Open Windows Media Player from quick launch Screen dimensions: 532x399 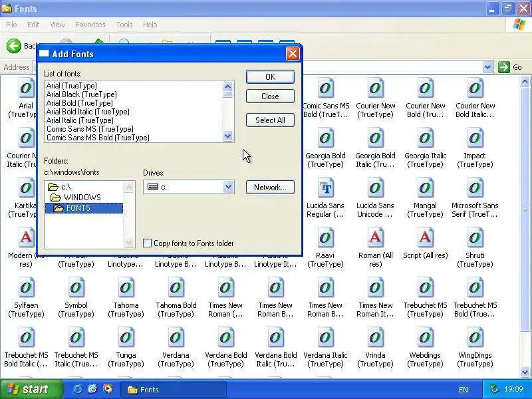108,388
